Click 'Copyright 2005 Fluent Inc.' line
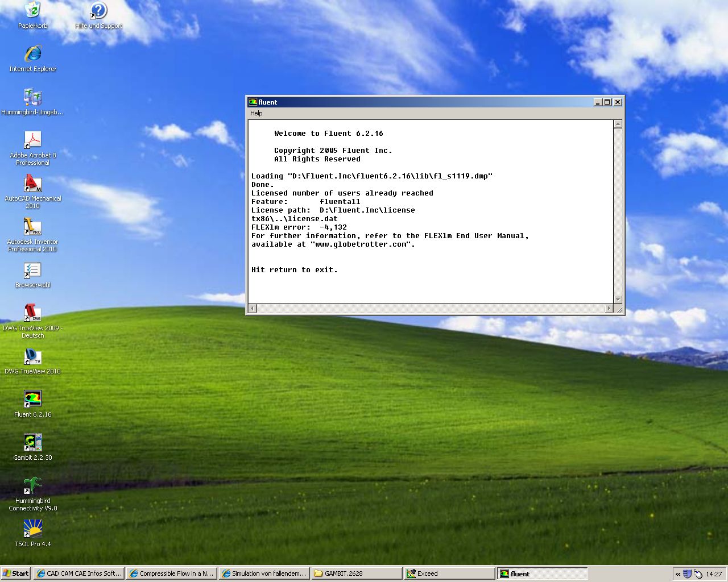 pyautogui.click(x=333, y=151)
